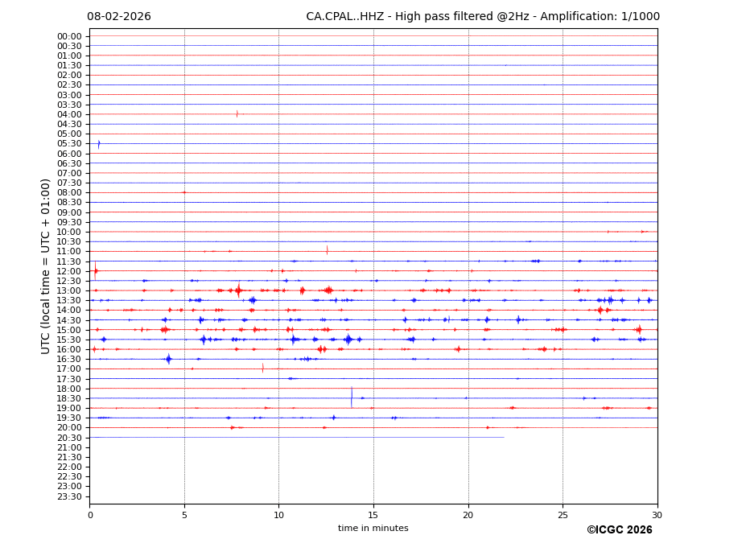Click the 30 tick on the minutes axis
The image size is (746, 560).
coord(657,515)
